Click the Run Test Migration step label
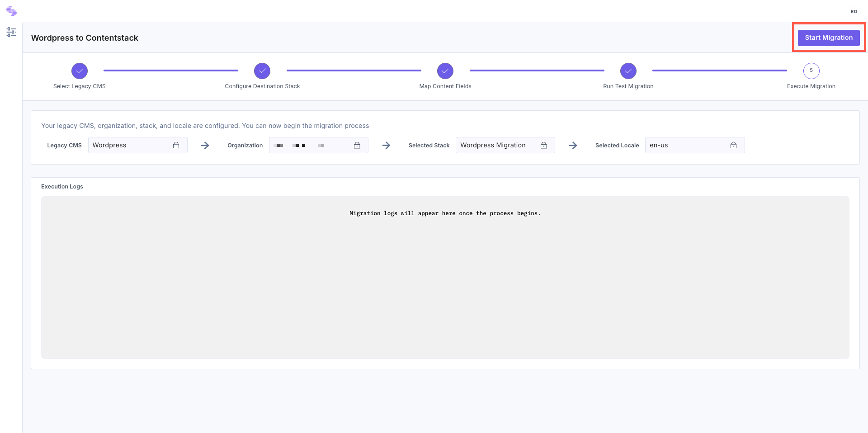The height and width of the screenshot is (433, 868). tap(628, 86)
